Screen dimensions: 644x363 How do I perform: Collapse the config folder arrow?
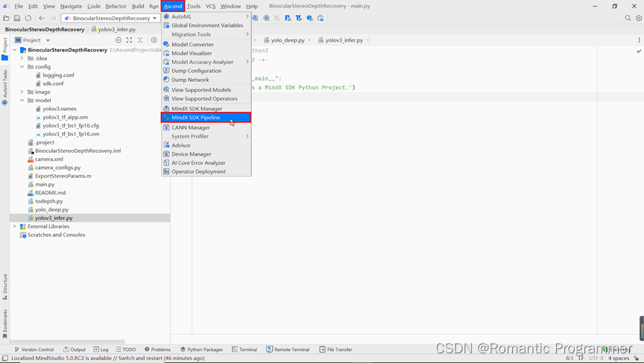coord(22,66)
